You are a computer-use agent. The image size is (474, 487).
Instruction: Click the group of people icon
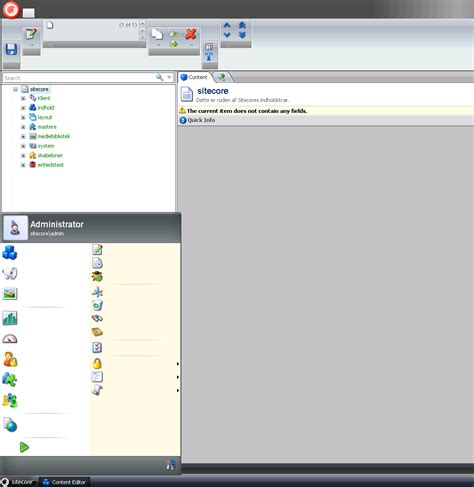[x=10, y=400]
